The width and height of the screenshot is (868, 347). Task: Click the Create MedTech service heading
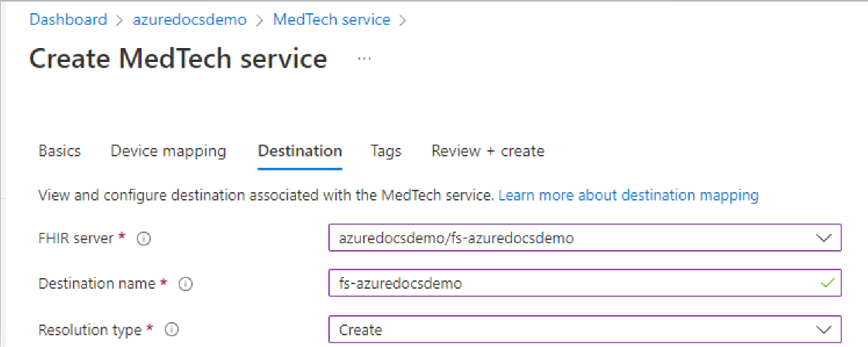pyautogui.click(x=177, y=59)
